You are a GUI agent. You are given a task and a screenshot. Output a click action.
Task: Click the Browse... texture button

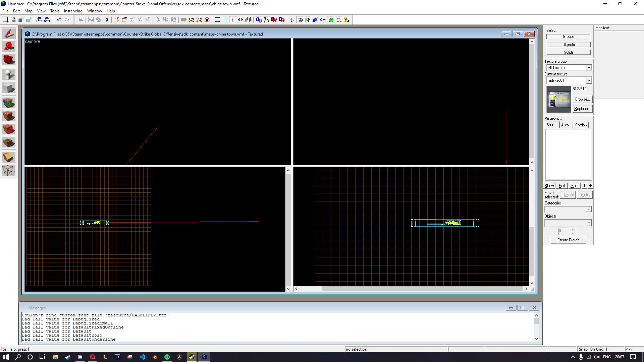click(582, 99)
